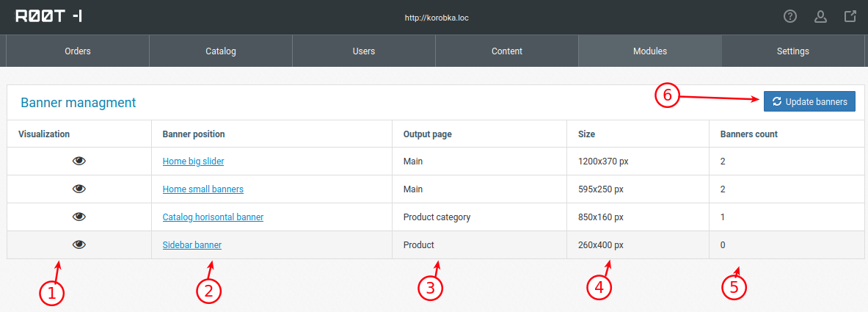Open the Home small banners link
The image size is (868, 312).
203,189
